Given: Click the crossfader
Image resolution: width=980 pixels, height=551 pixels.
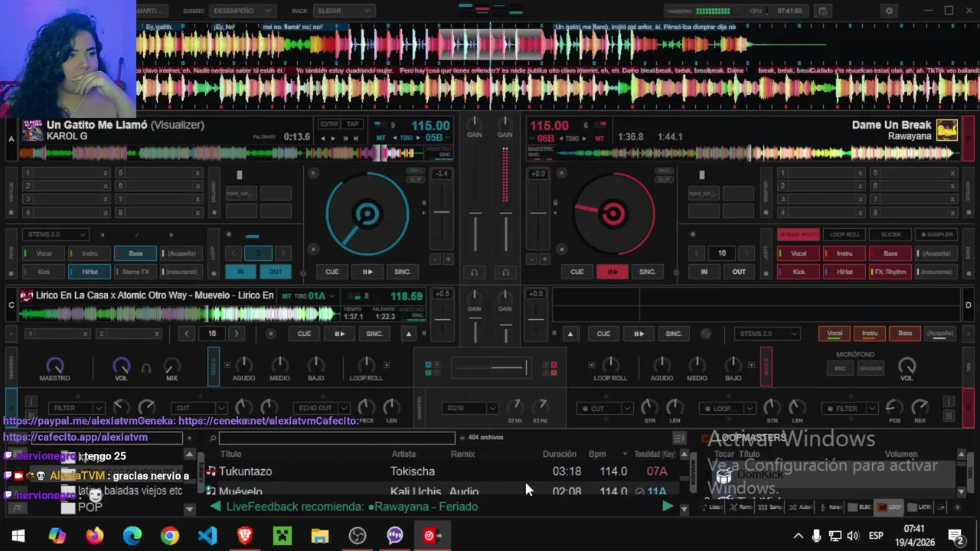Looking at the screenshot, I should [x=490, y=369].
